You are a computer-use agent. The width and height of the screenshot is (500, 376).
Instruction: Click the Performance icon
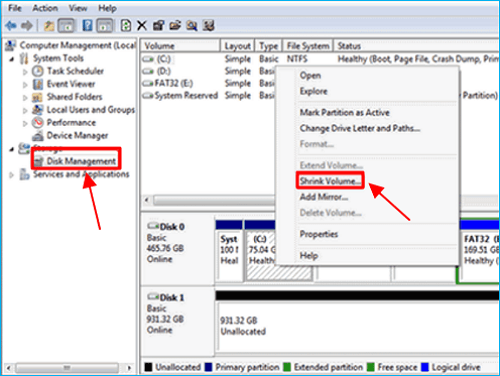click(38, 123)
